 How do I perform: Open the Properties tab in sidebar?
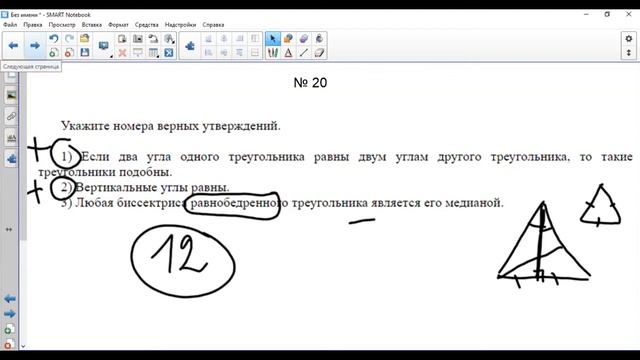[11, 138]
